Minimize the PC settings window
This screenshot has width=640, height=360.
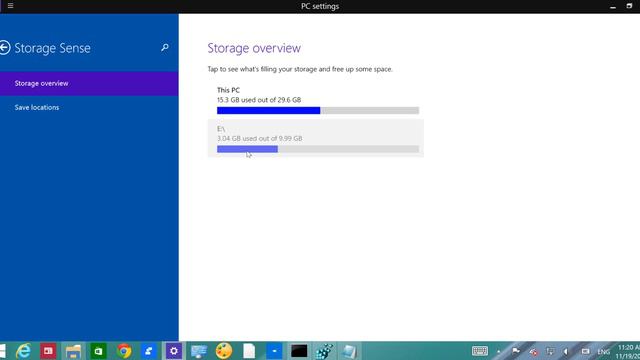click(x=613, y=7)
